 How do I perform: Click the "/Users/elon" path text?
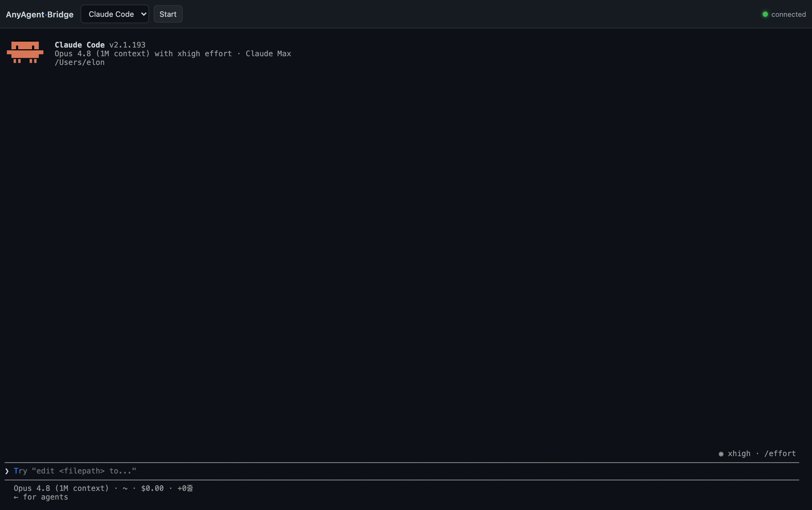click(79, 62)
